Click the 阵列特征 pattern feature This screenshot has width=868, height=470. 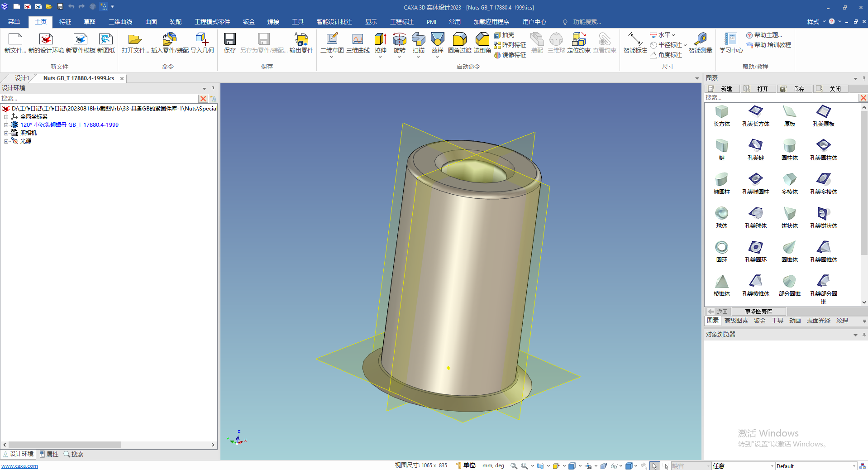pyautogui.click(x=510, y=45)
